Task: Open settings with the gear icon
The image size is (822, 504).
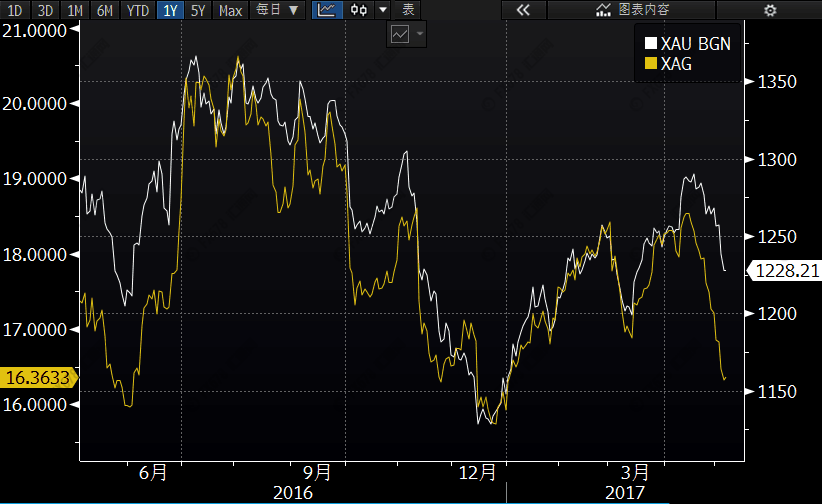Action: (x=769, y=10)
